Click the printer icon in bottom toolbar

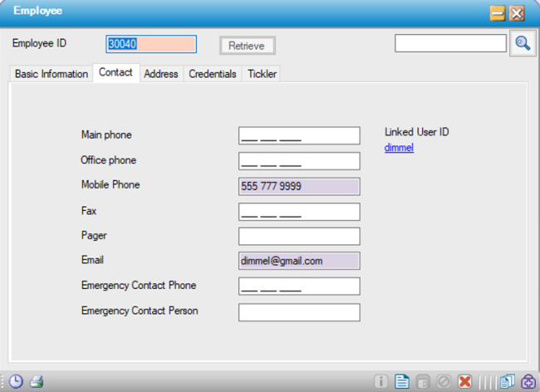[x=37, y=382]
